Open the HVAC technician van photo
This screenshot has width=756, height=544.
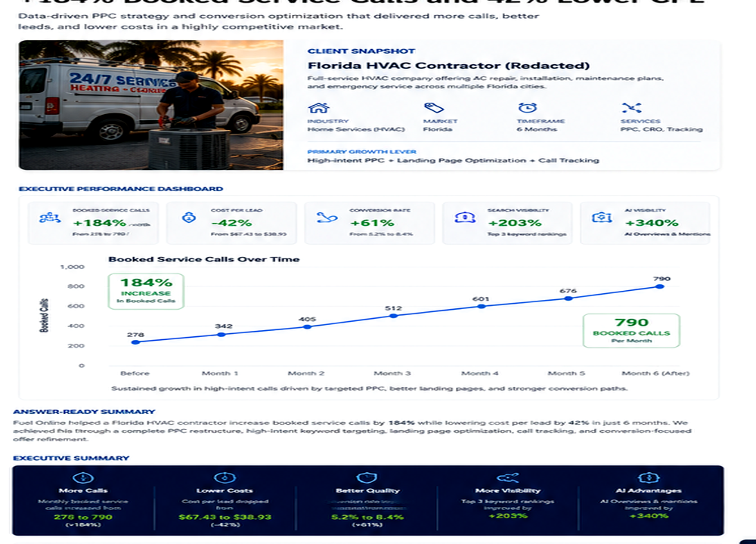pyautogui.click(x=151, y=105)
